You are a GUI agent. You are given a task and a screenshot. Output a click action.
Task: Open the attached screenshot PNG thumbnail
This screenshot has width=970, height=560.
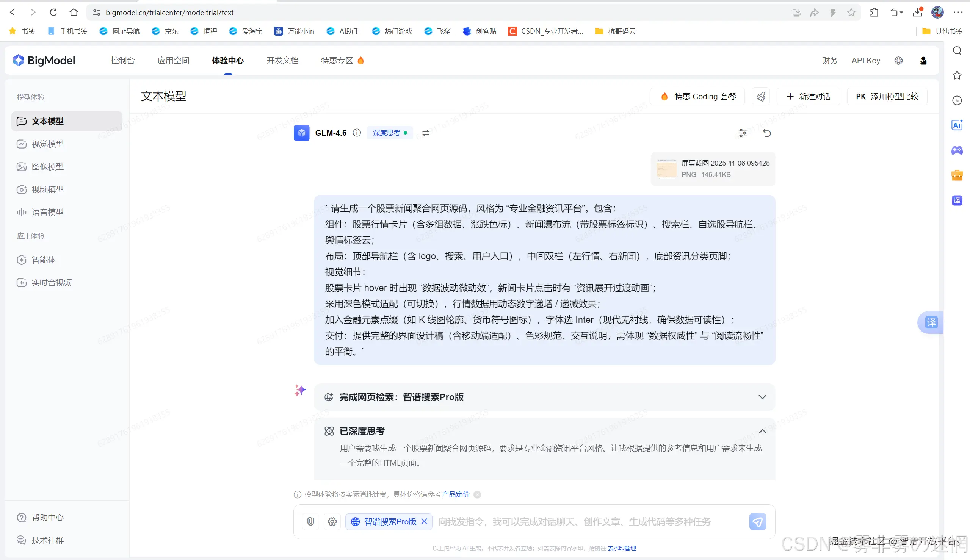(x=666, y=169)
